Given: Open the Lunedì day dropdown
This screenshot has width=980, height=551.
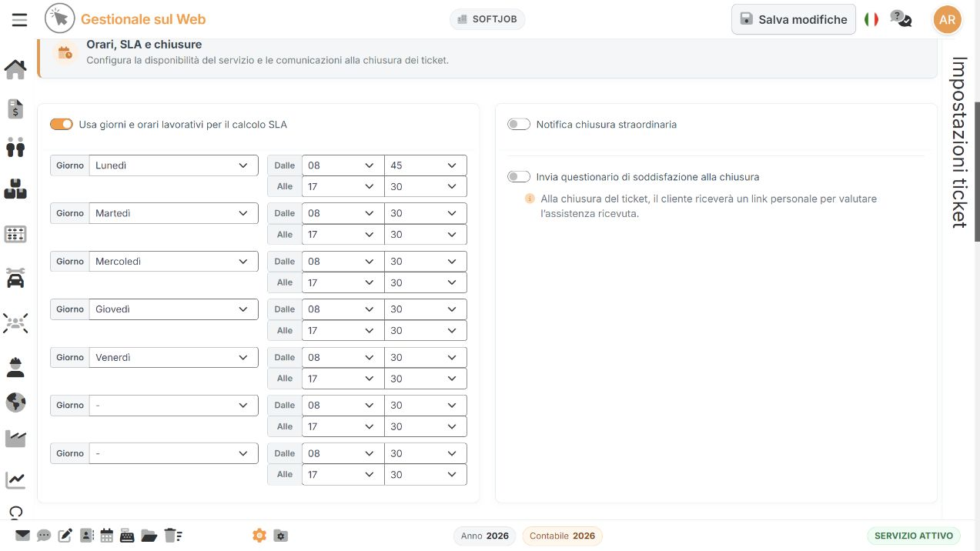Looking at the screenshot, I should (x=174, y=165).
